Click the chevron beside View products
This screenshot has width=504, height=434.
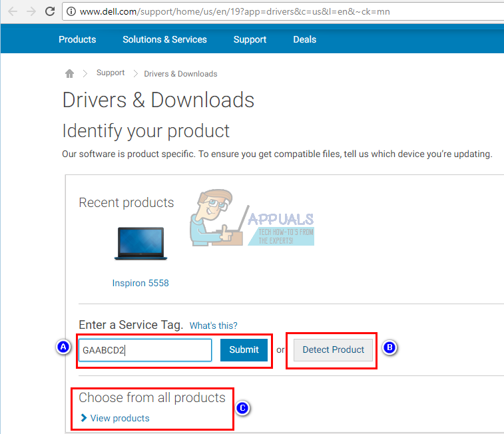tap(84, 417)
